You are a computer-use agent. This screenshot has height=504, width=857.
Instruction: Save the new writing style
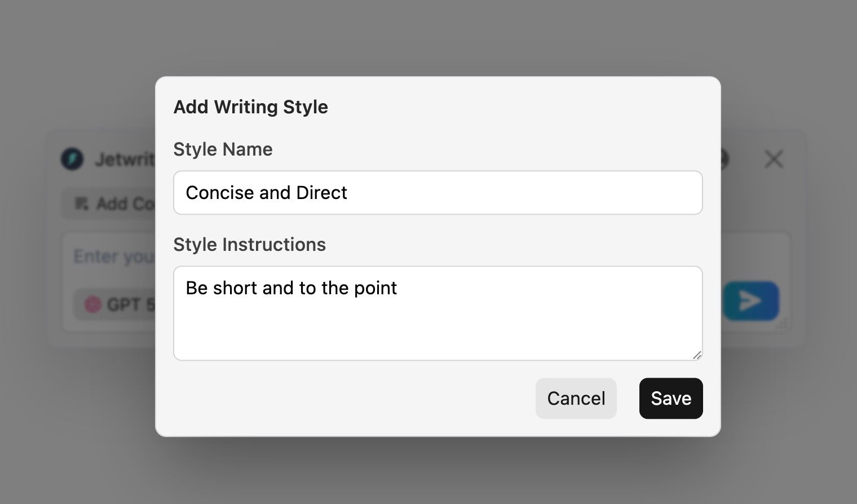click(x=671, y=398)
